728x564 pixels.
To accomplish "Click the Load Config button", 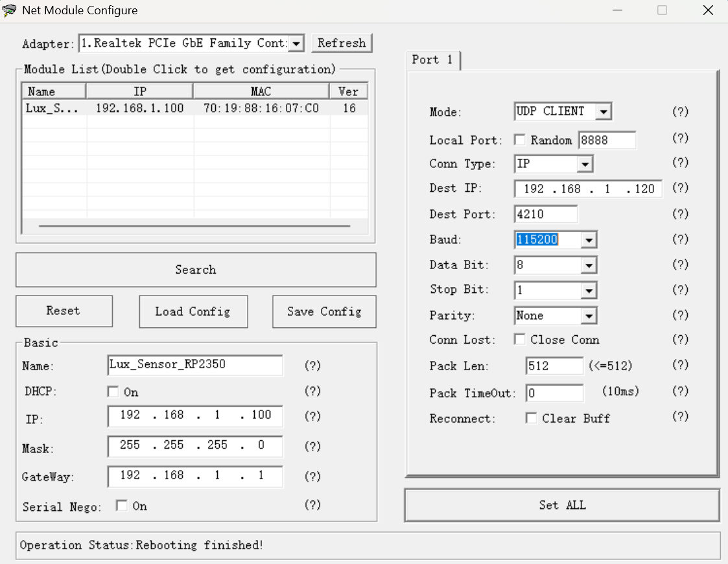I will (x=193, y=311).
